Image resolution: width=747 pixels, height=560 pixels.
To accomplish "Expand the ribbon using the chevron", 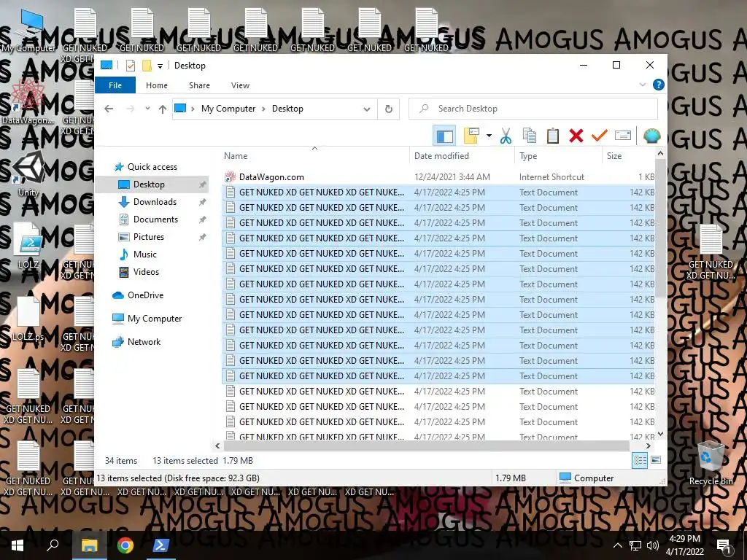I will (642, 85).
